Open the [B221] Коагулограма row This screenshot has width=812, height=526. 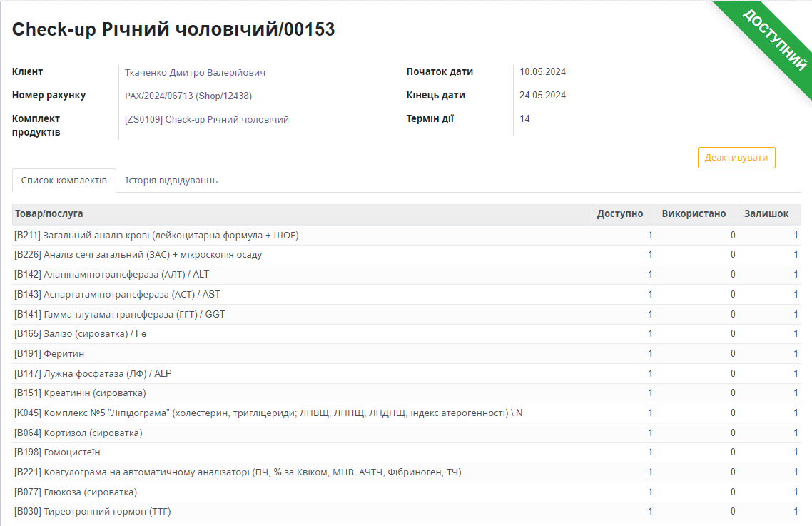[x=238, y=472]
